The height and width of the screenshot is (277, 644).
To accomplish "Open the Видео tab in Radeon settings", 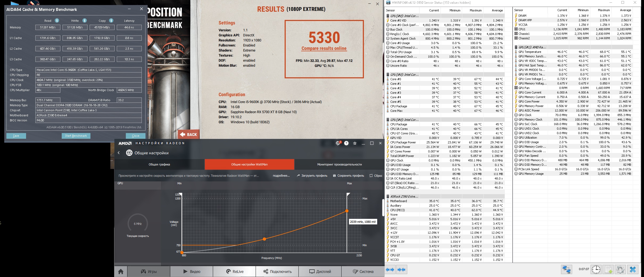I will pyautogui.click(x=192, y=271).
